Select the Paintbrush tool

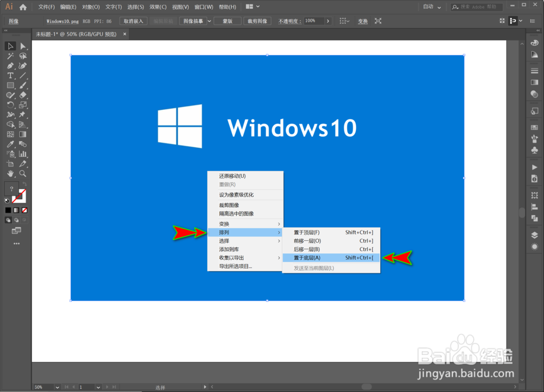23,85
